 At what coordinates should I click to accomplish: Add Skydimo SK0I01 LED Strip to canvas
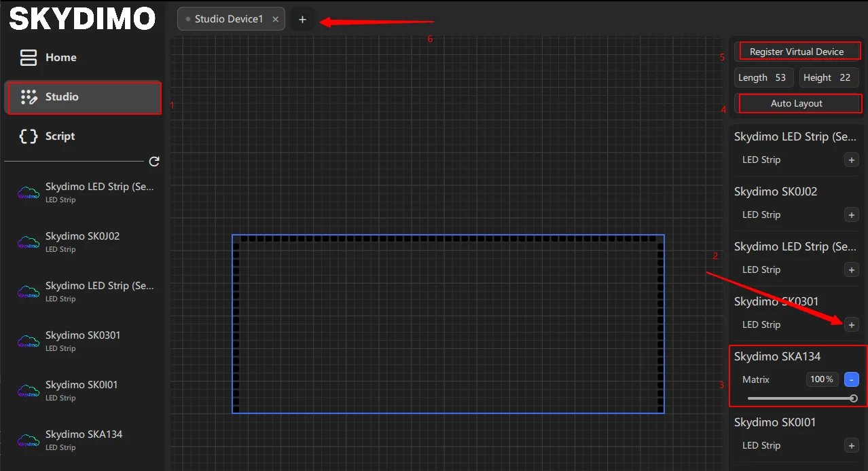click(851, 446)
